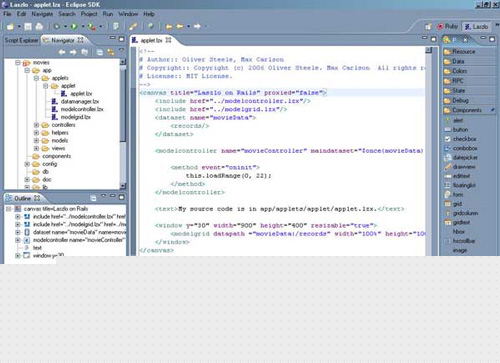Viewport: 500px width, 363px height.
Task: Click the Open Perspective icon
Action: (428, 26)
